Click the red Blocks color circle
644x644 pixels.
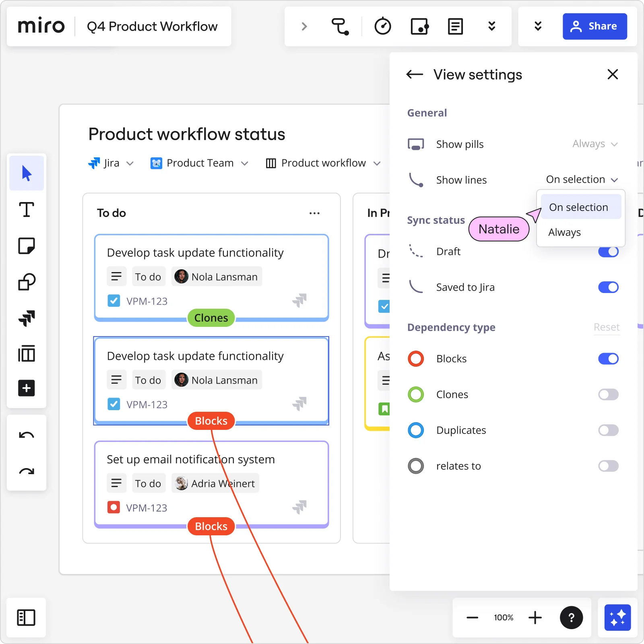[x=416, y=359]
